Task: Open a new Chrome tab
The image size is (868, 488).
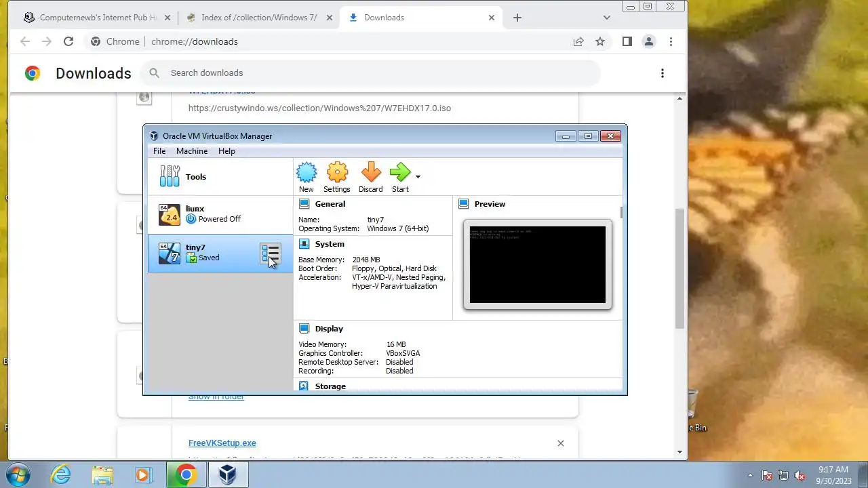Action: (517, 18)
